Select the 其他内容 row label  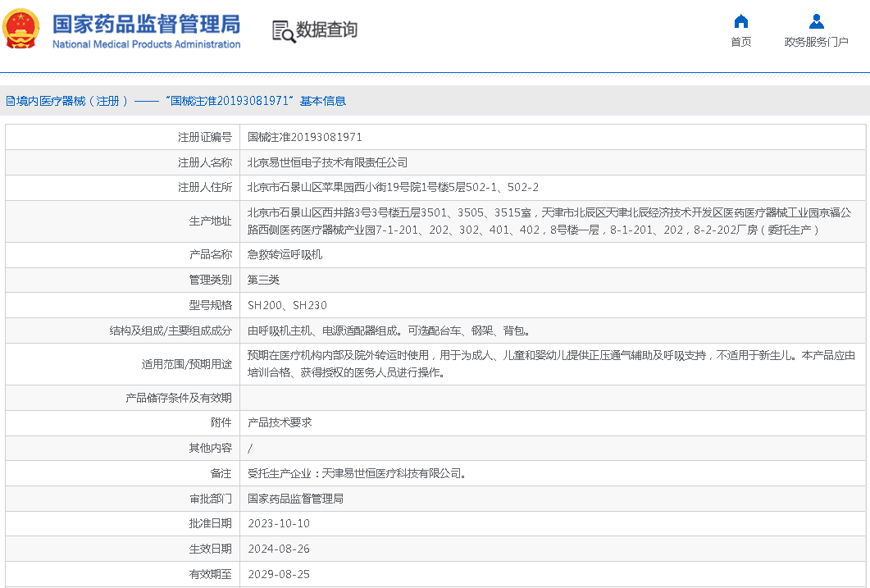(210, 448)
